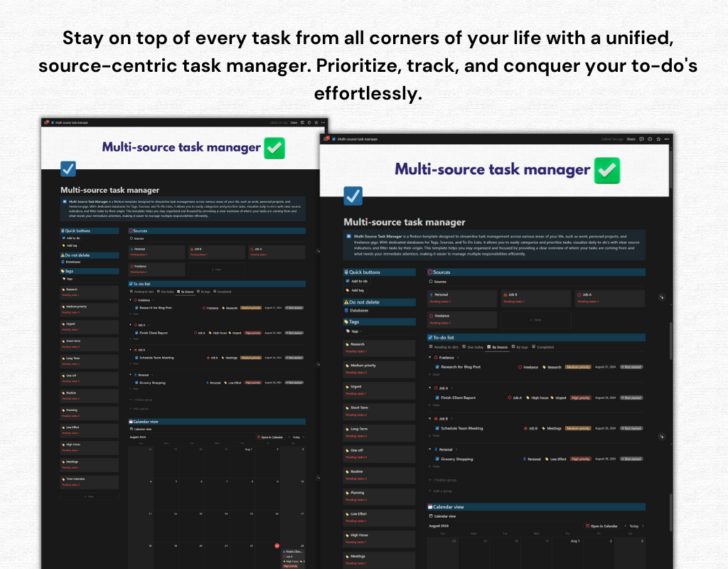Screen dimensions: 728x569
Task: Switch to Completed tab in right window
Action: 543,347
